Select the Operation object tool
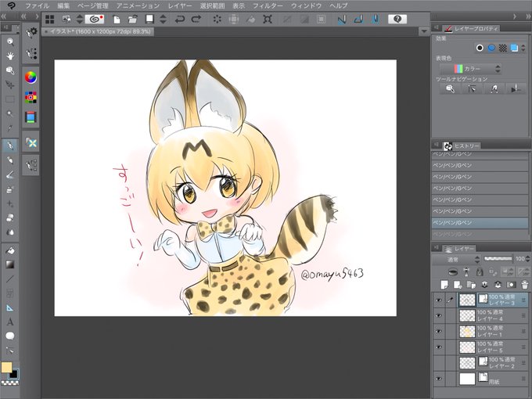532x399 pixels. tap(10, 70)
